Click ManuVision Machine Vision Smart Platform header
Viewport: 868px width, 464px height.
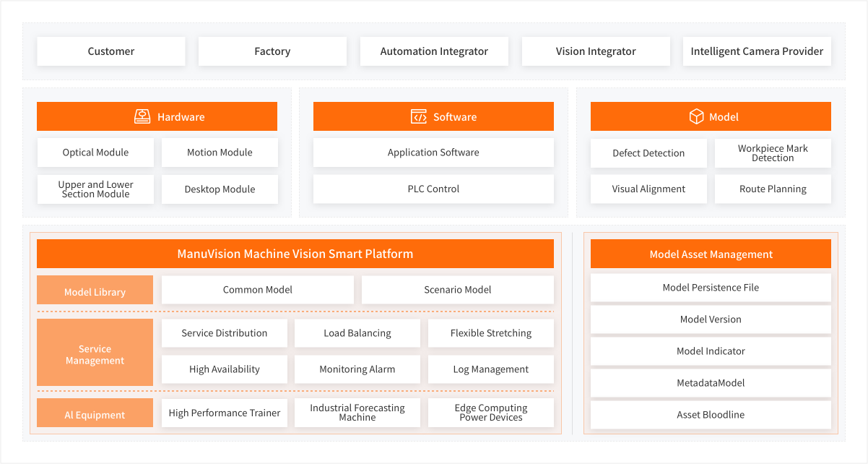click(x=295, y=254)
